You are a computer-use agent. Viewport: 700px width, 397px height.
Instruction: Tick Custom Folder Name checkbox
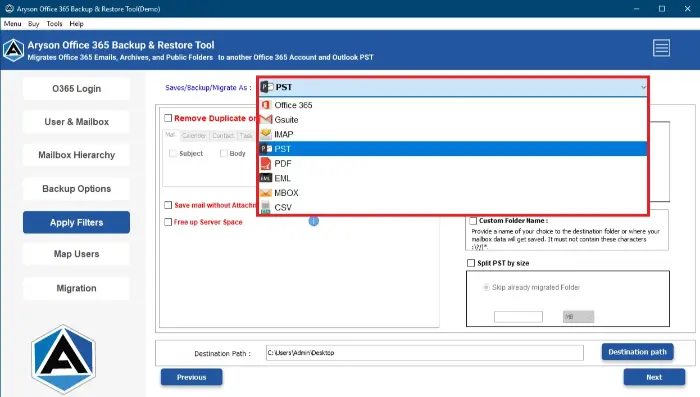pos(473,221)
